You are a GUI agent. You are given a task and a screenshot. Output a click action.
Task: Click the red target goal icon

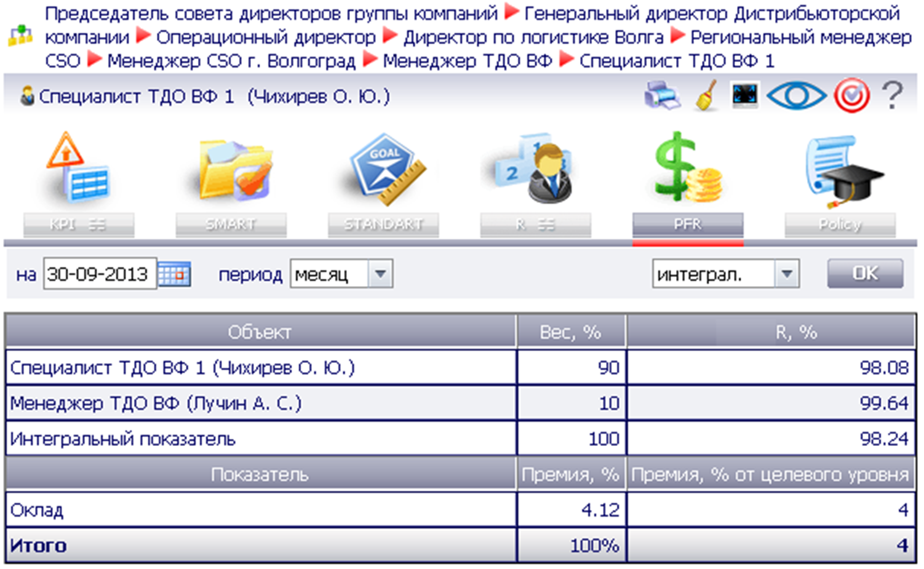click(x=851, y=97)
